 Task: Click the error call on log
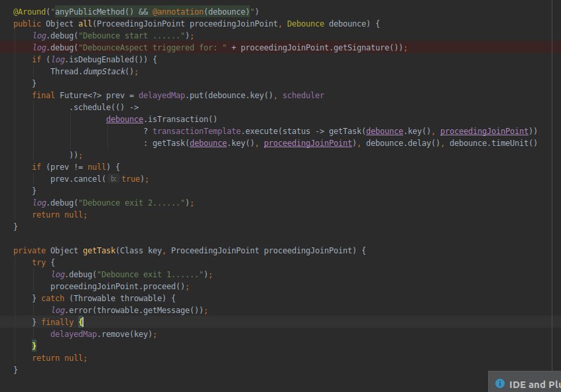click(x=80, y=310)
